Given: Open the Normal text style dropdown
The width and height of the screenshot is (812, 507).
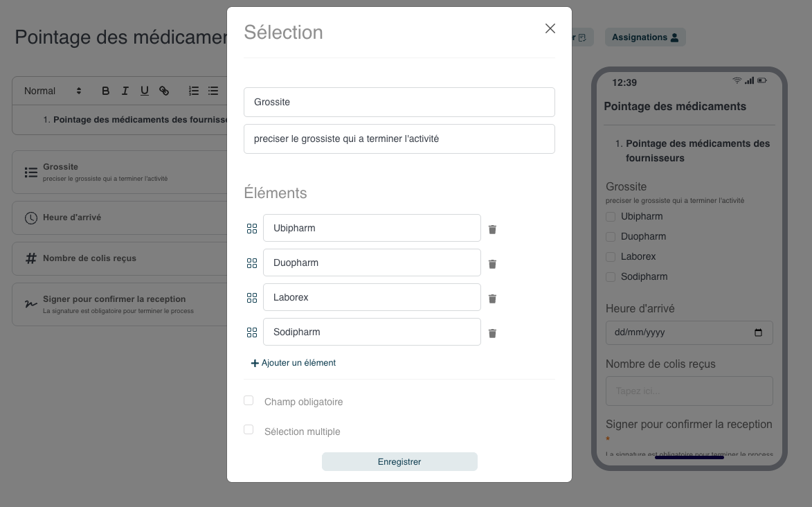Looking at the screenshot, I should point(53,91).
